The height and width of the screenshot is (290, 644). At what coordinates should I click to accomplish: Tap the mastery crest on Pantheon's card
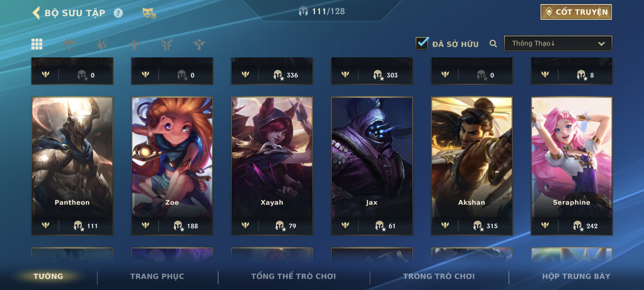(46, 225)
